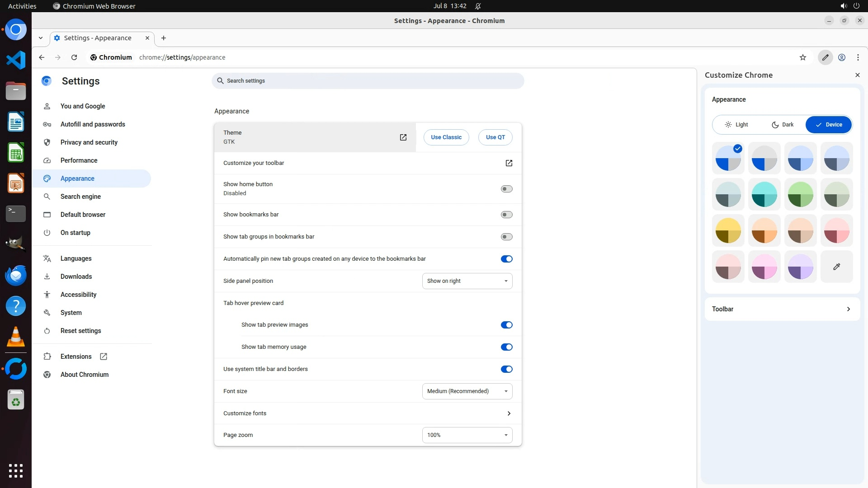Select the Dark appearance mode
The height and width of the screenshot is (488, 868).
tap(783, 125)
